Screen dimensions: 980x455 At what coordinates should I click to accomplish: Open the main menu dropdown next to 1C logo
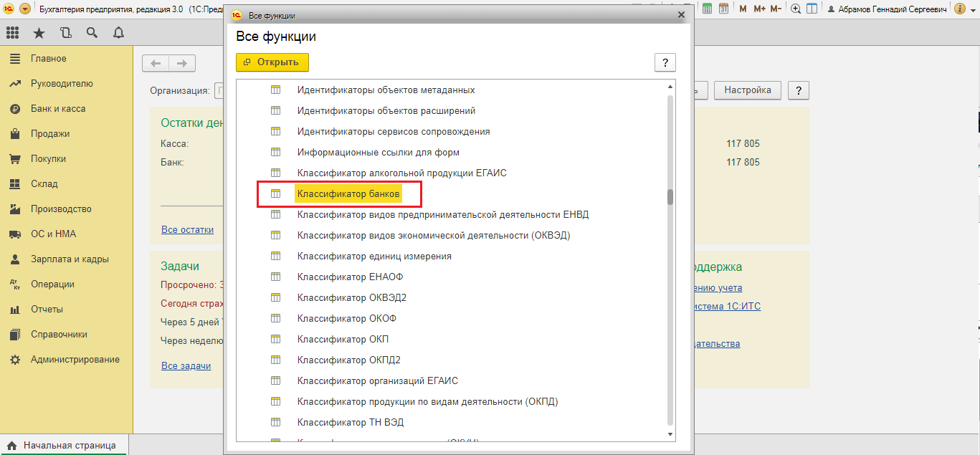coord(25,9)
